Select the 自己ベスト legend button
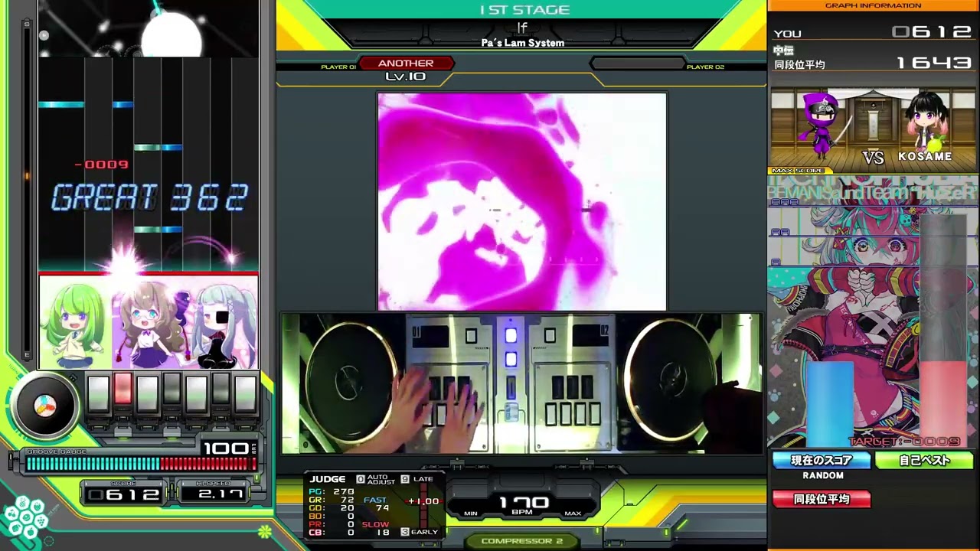This screenshot has height=551, width=980. pyautogui.click(x=924, y=460)
